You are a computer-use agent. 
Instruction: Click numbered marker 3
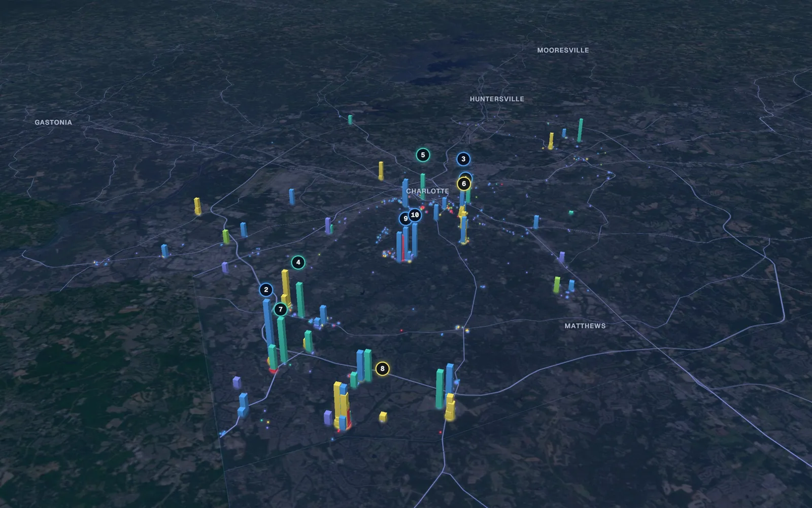(x=463, y=159)
